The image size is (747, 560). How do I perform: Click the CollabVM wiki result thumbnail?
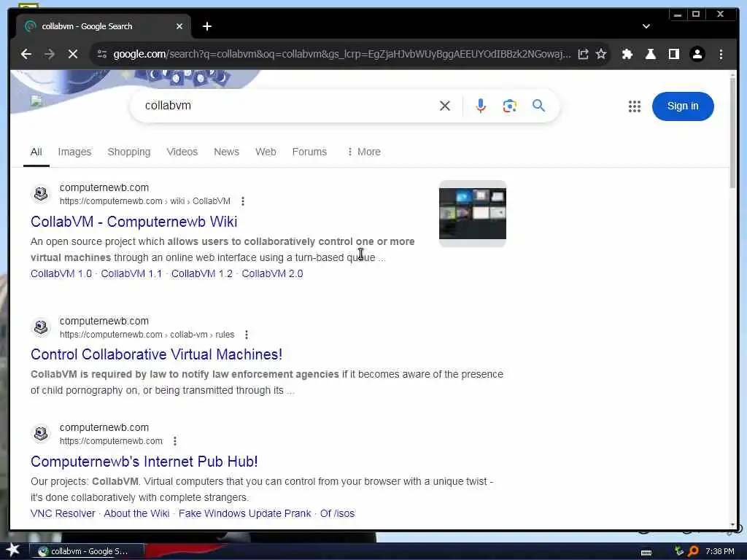click(472, 214)
